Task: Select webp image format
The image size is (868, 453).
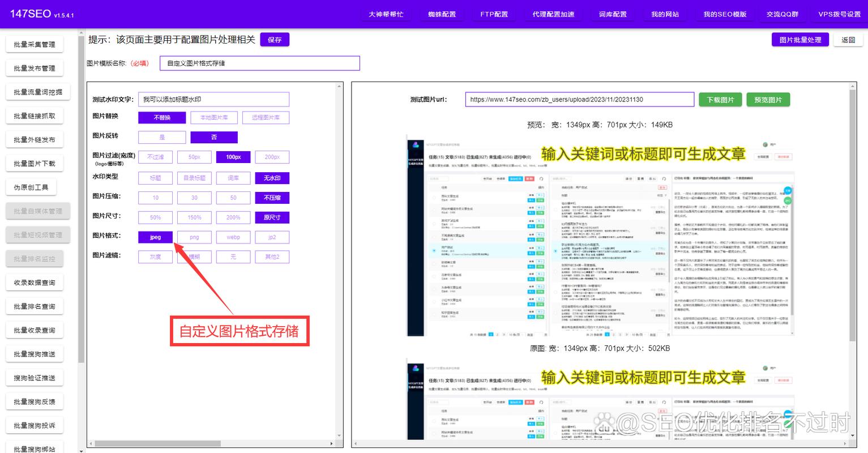Action: pyautogui.click(x=233, y=237)
